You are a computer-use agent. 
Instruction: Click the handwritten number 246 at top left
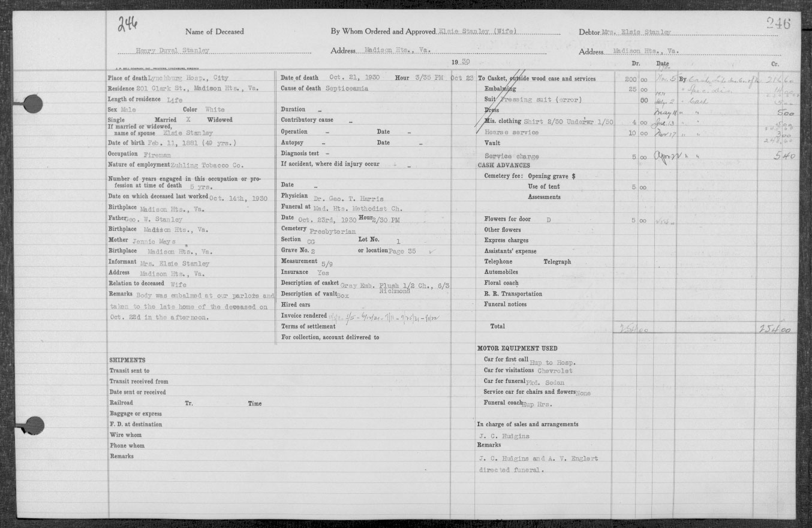[127, 25]
